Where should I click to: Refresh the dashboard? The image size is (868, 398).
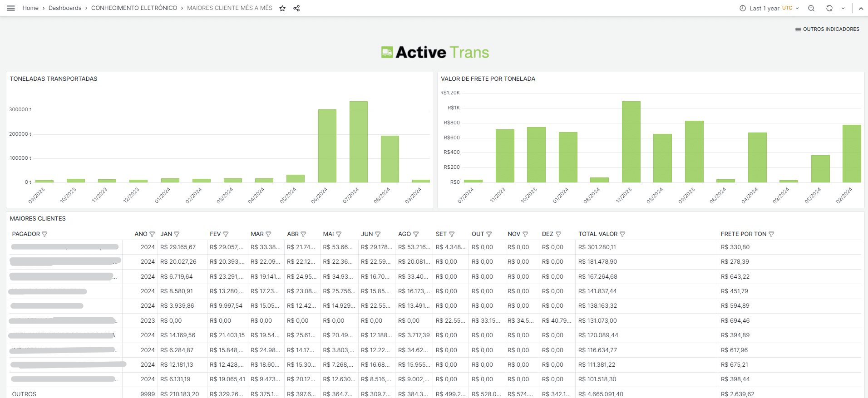coord(829,8)
